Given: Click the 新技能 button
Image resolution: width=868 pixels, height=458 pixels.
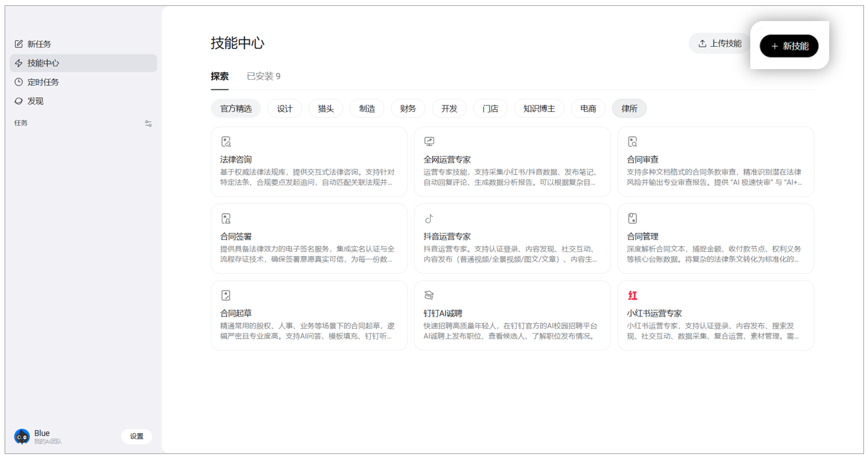Looking at the screenshot, I should pos(789,46).
